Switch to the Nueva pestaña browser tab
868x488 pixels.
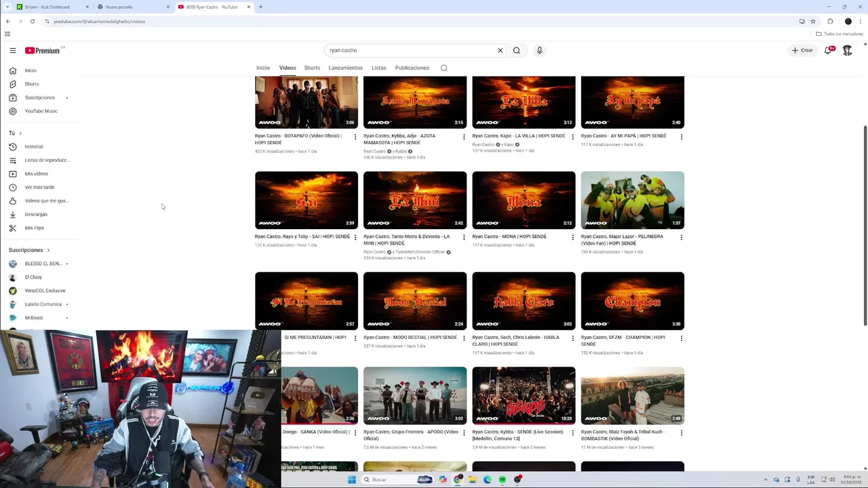click(133, 7)
